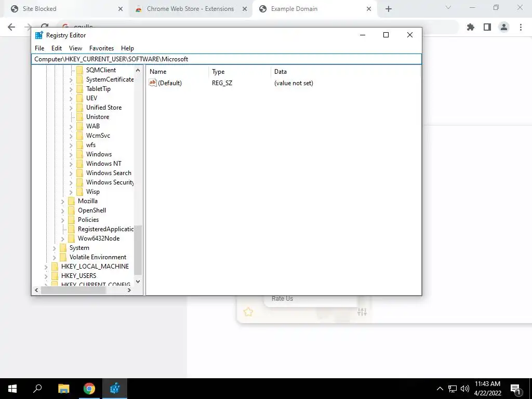Select the TabletTip folder icon
The width and height of the screenshot is (532, 399).
tap(79, 88)
